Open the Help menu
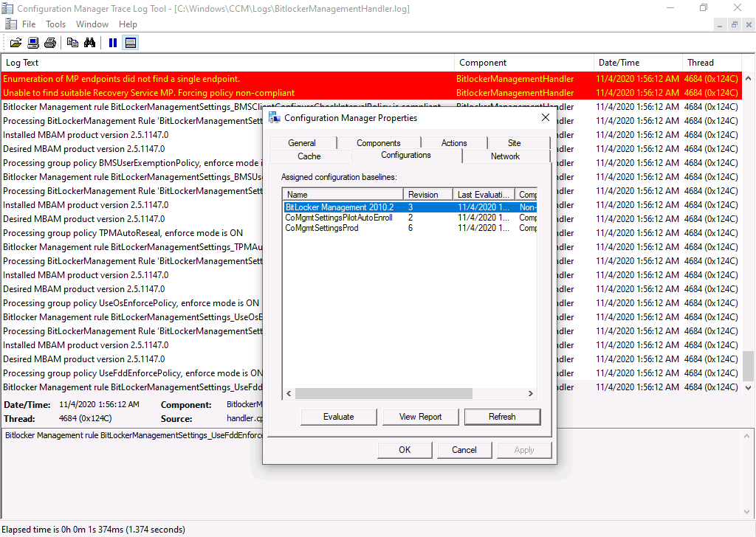756x537 pixels. coord(128,24)
